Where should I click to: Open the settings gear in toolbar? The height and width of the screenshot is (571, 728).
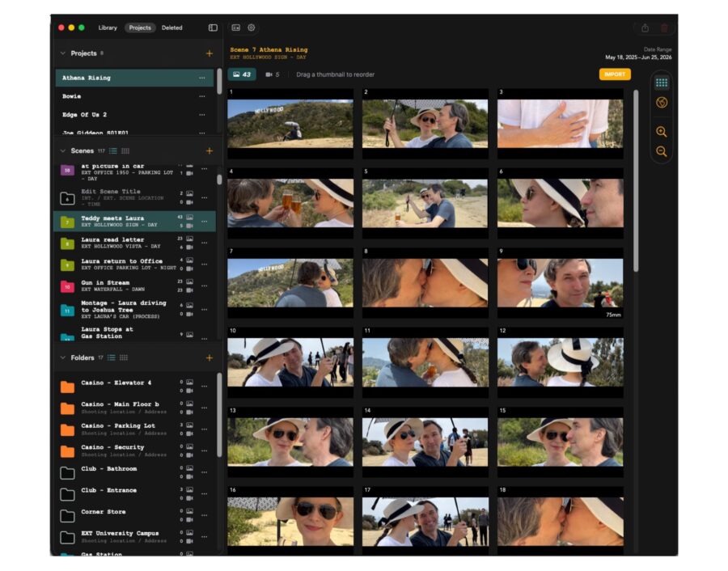pos(252,27)
